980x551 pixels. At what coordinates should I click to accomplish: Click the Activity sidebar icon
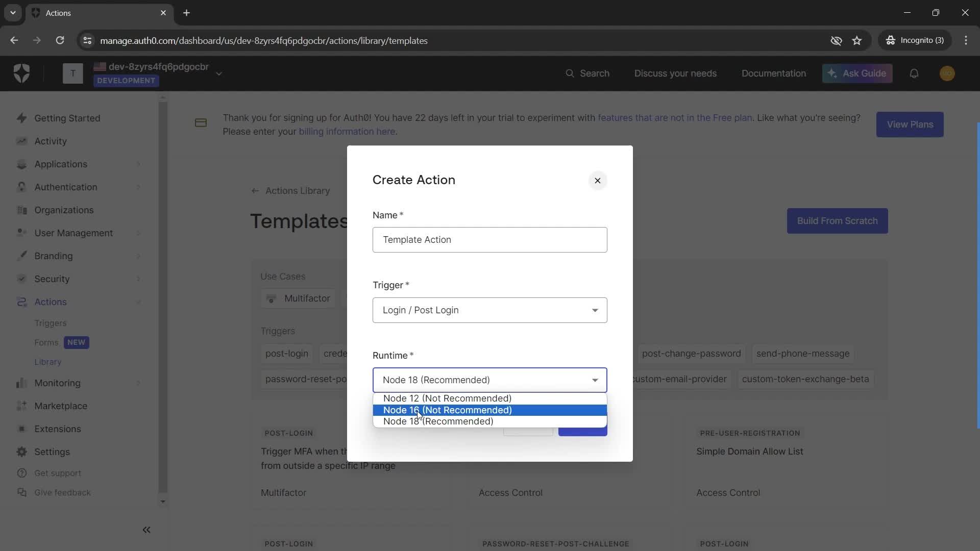click(21, 141)
